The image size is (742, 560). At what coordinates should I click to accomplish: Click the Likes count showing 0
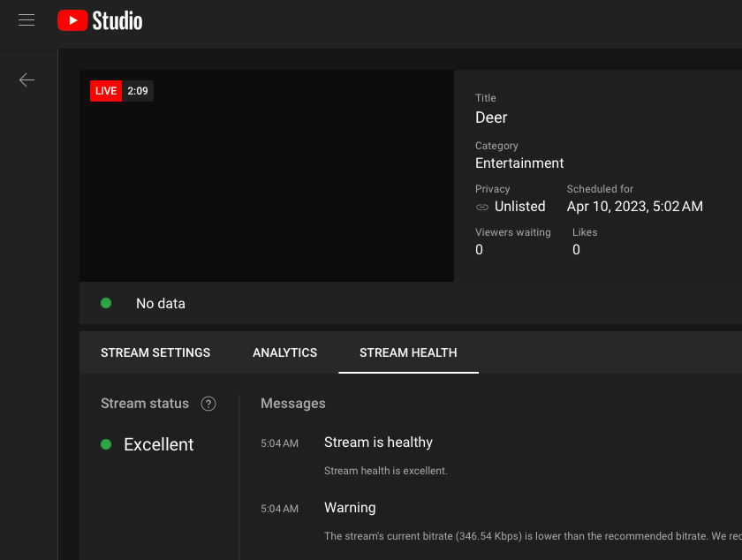576,249
